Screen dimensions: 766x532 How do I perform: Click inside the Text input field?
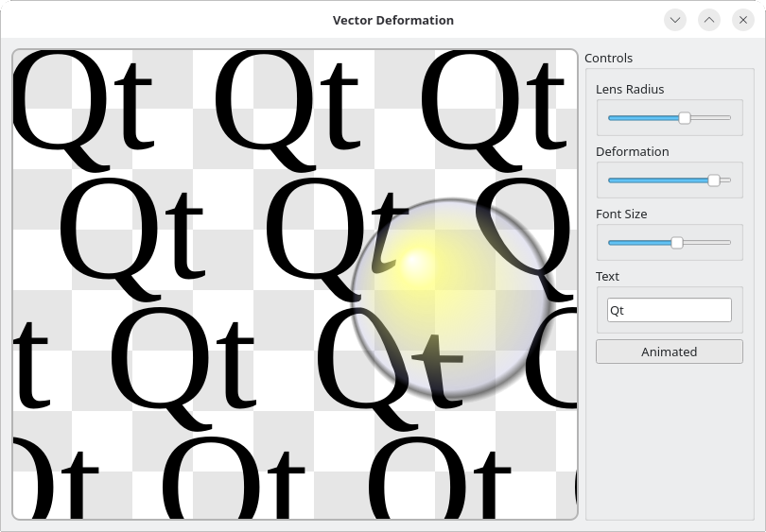[670, 310]
